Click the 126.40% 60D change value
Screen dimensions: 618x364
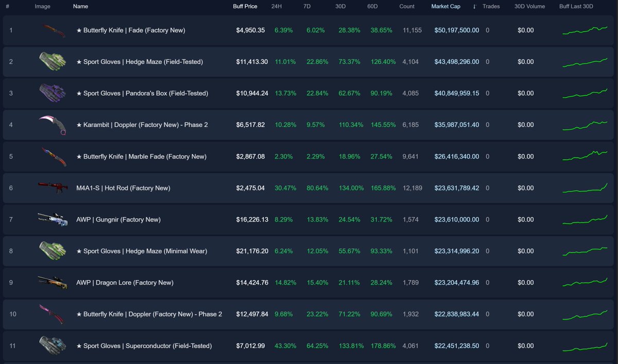(383, 62)
